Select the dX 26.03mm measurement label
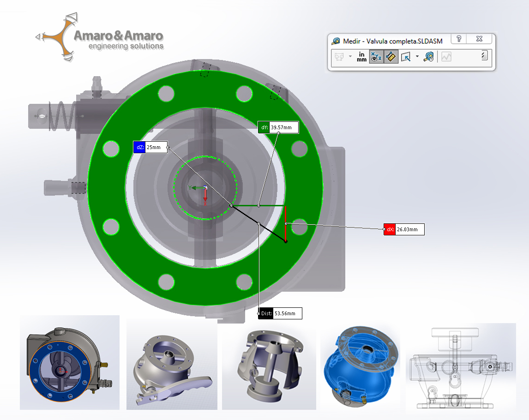The width and height of the screenshot is (529, 420). tap(403, 229)
